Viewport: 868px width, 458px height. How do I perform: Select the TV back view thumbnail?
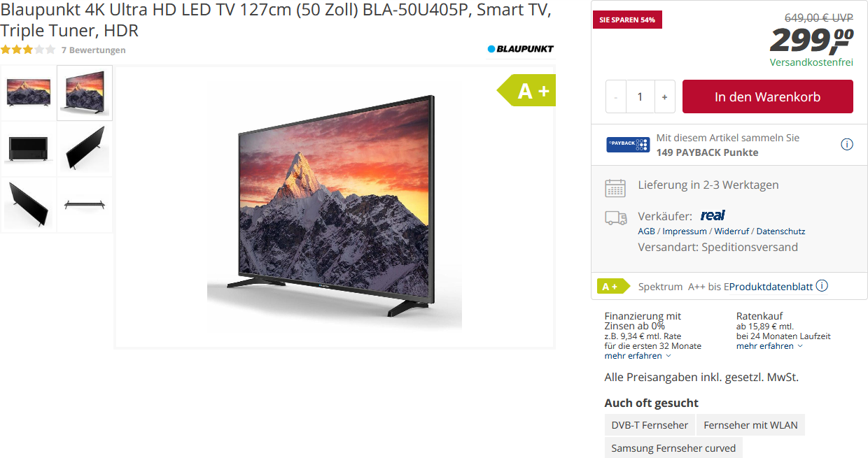coord(29,149)
